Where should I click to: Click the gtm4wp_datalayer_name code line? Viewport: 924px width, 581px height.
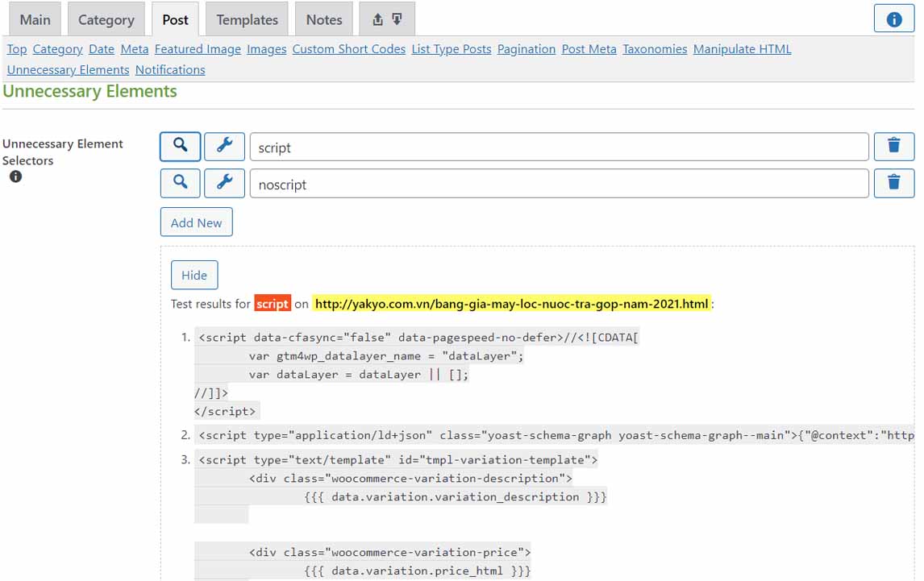[385, 355]
